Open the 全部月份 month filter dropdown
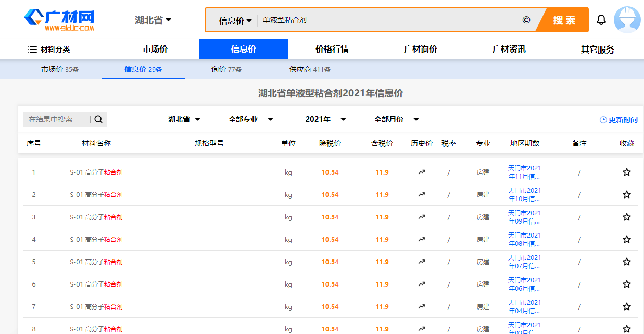Screen dimensions: 644x334 tap(397, 119)
